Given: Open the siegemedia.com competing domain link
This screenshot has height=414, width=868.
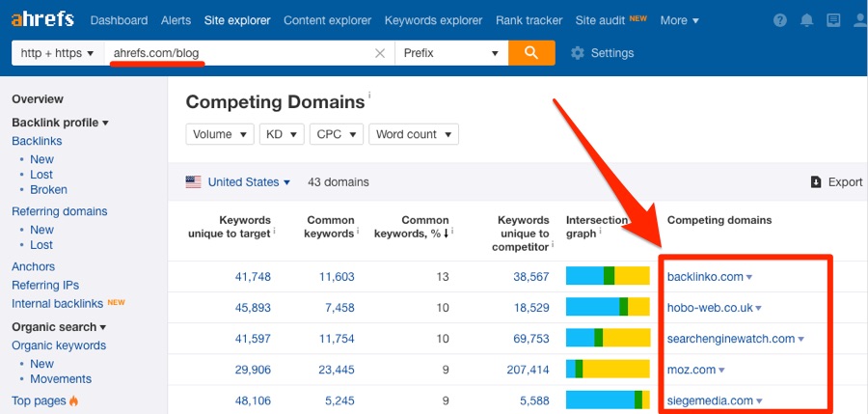Looking at the screenshot, I should tap(710, 400).
